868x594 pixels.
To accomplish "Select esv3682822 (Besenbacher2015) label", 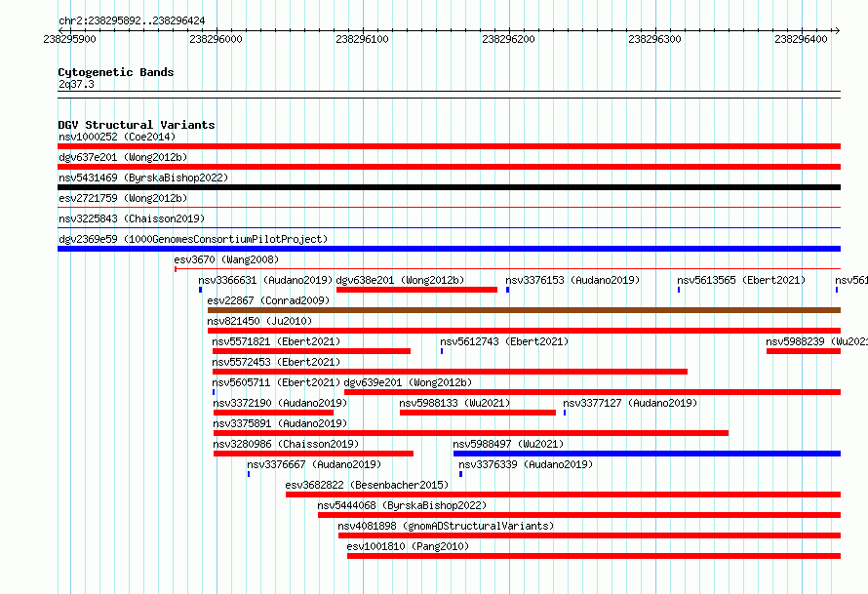I will pos(367,485).
